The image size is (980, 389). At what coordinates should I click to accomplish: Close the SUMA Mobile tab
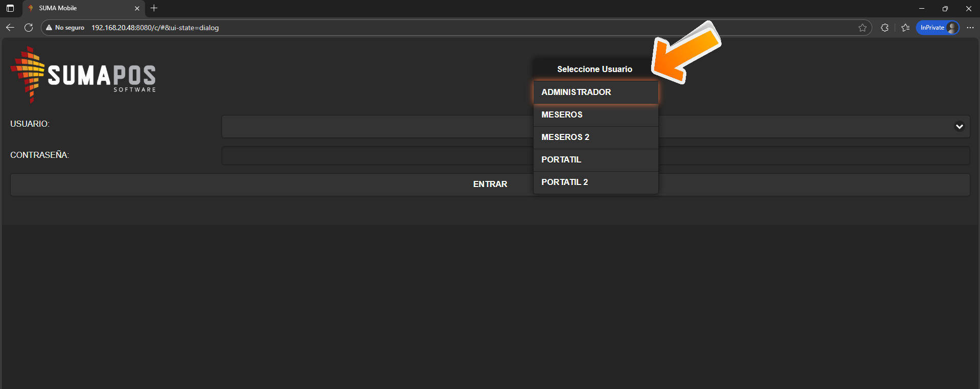[137, 8]
